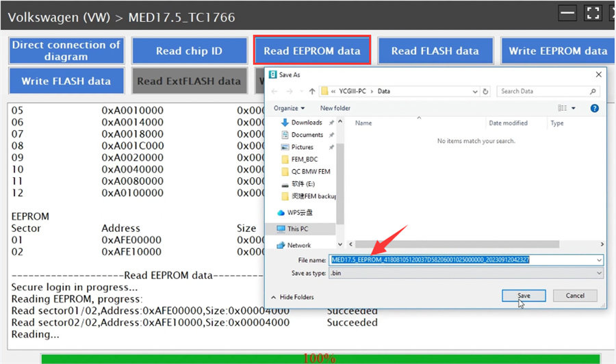Minimize the Volkswagen MED17.5 window
The height and width of the screenshot is (364, 616).
[x=567, y=13]
